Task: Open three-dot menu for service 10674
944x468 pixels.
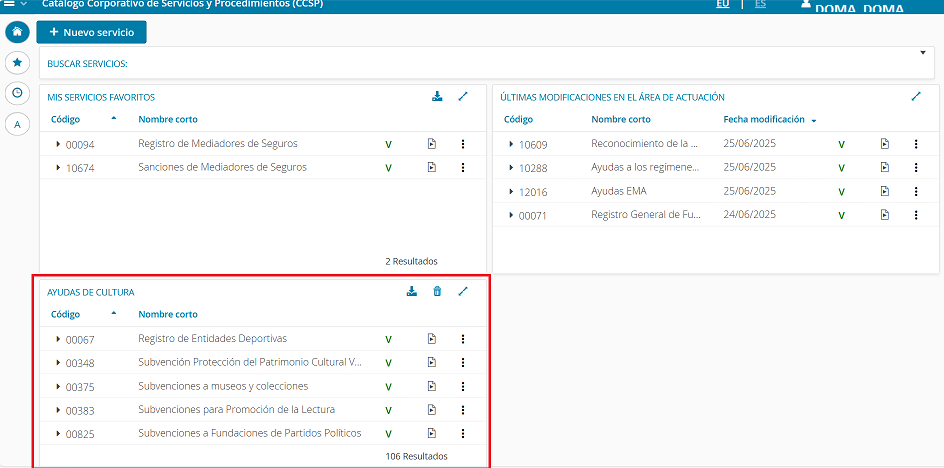Action: [462, 167]
